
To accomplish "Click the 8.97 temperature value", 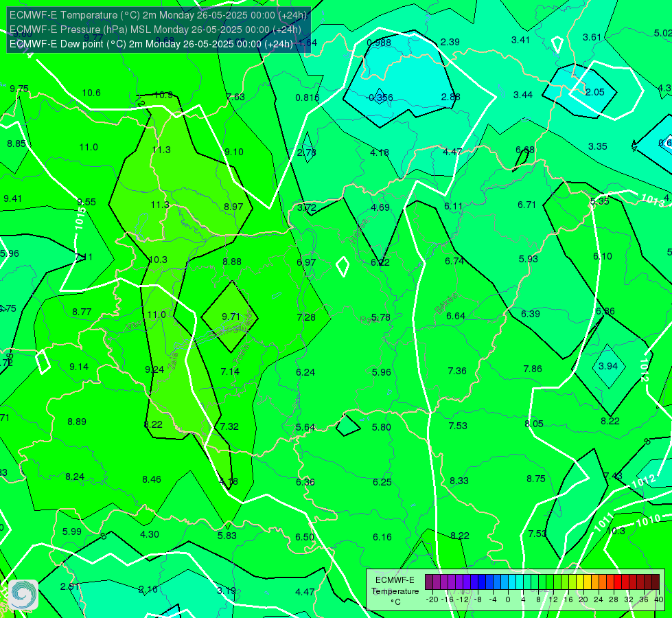I will point(233,207).
